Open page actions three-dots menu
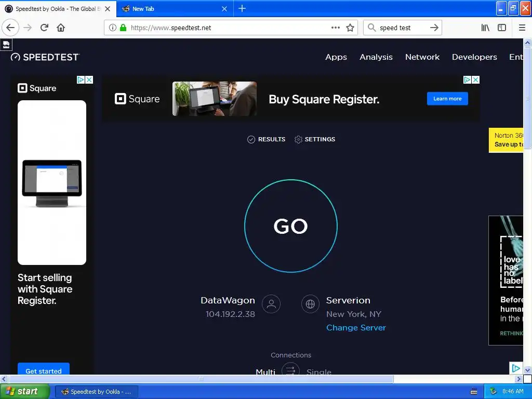The image size is (532, 399). tap(336, 28)
